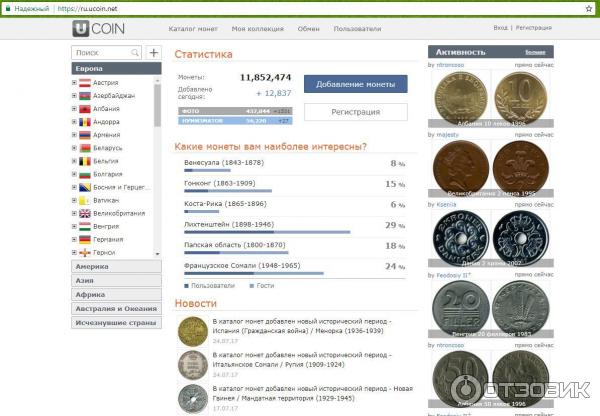
Task: Click the Albania flag icon
Action: [85, 108]
